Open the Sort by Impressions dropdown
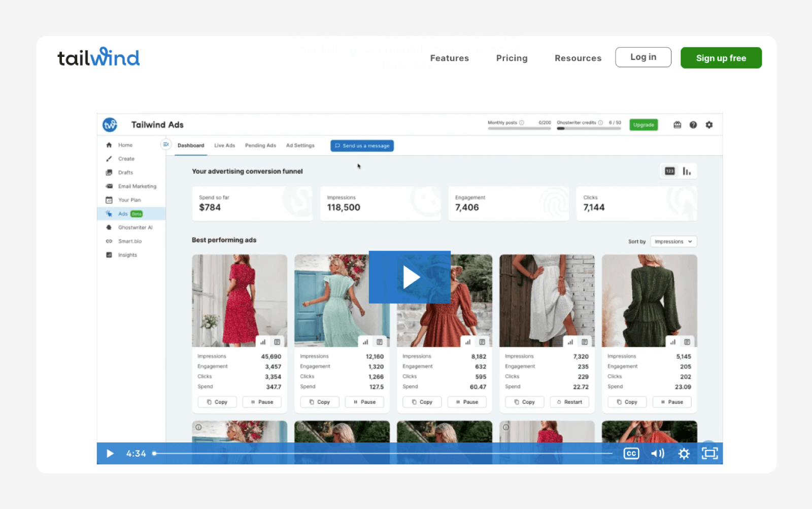This screenshot has width=812, height=509. pos(673,242)
